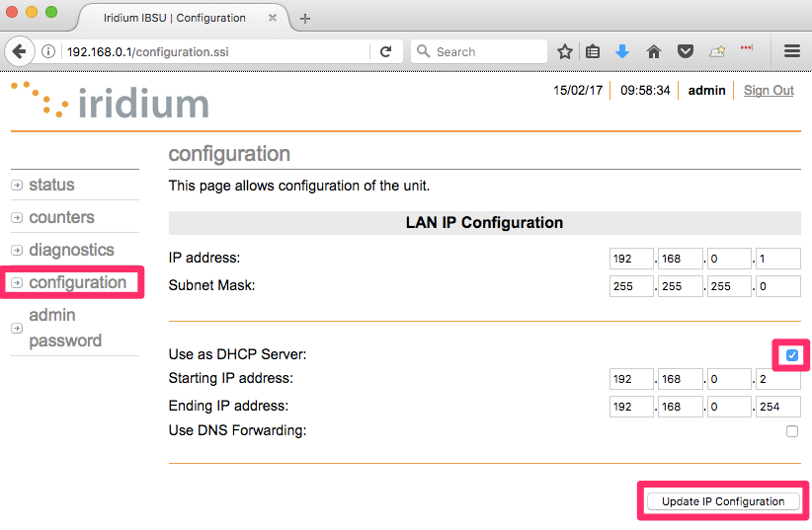Sign Out of the admin session

coord(769,91)
